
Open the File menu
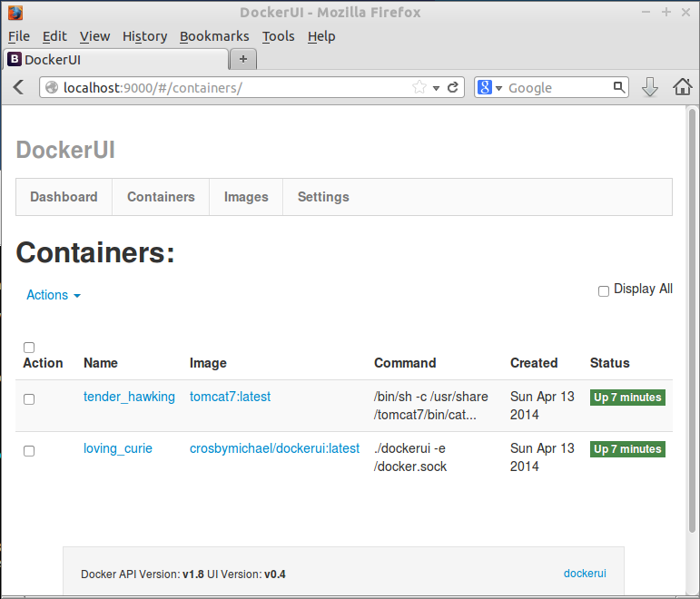tap(19, 36)
